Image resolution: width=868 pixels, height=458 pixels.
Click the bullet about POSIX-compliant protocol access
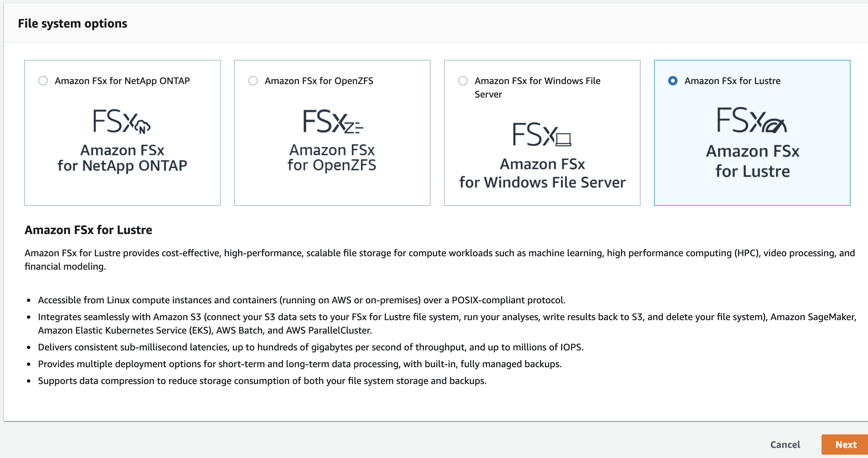[x=301, y=300]
